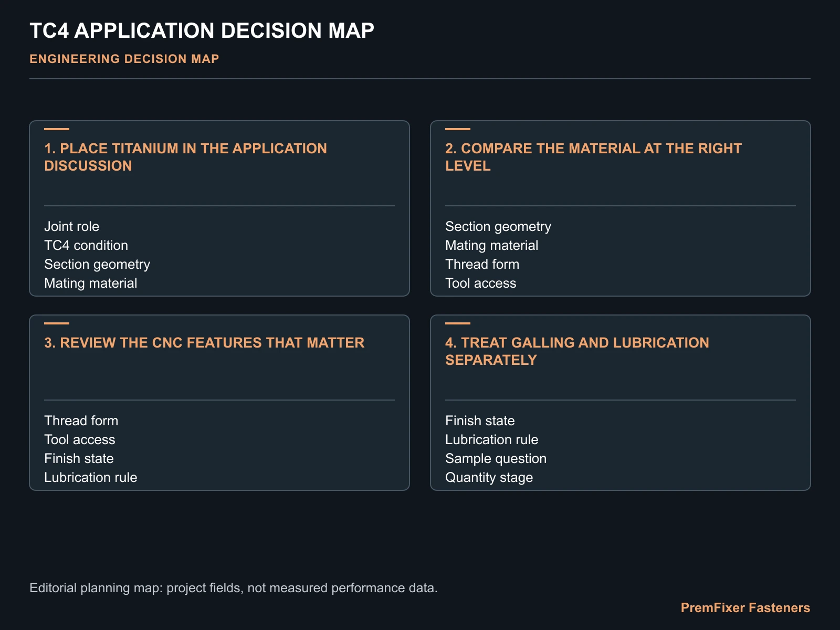Select 'Tool access' in card 3
Image resolution: width=840 pixels, height=630 pixels.
click(80, 439)
